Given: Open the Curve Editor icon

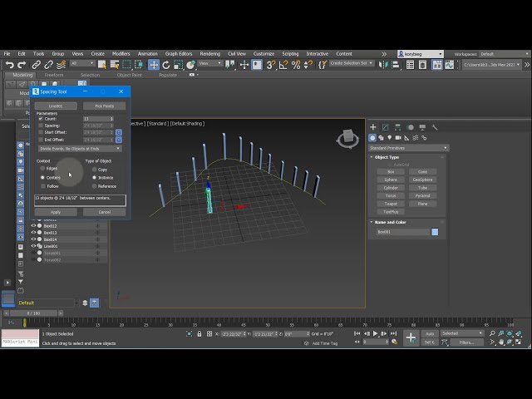Looking at the screenshot, I should click(449, 65).
